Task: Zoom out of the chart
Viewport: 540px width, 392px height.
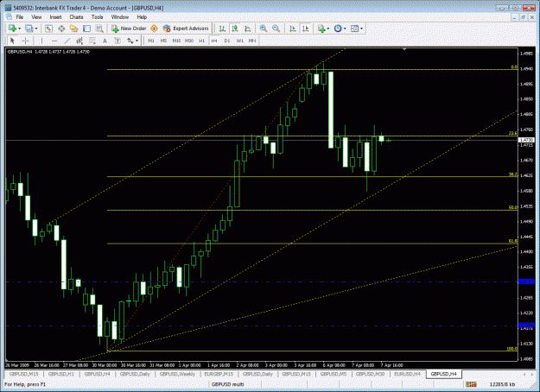Action: (x=276, y=28)
